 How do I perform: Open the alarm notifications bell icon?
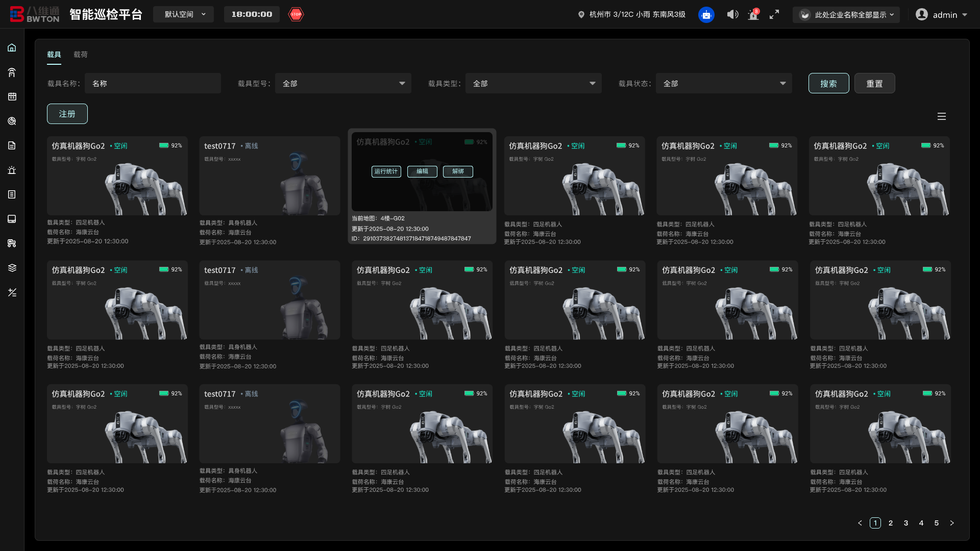[753, 15]
